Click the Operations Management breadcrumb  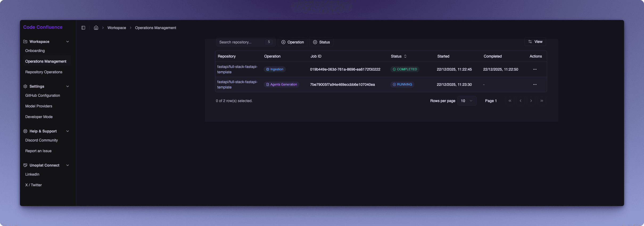pyautogui.click(x=155, y=28)
